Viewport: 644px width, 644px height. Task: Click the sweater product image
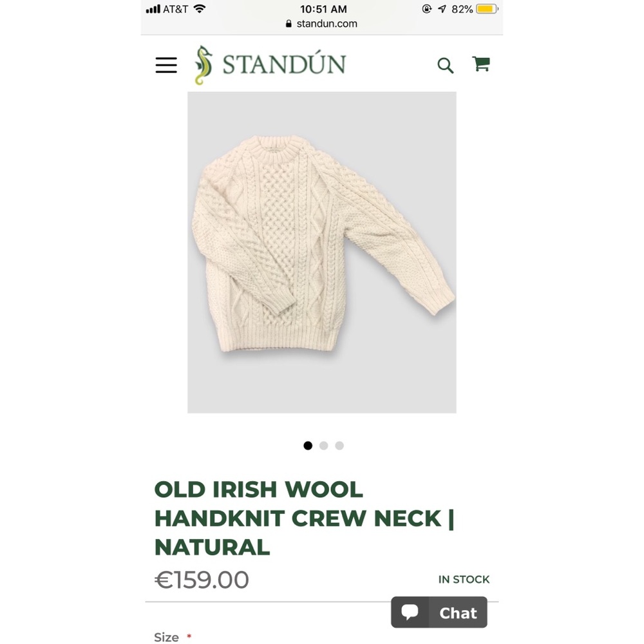(321, 251)
